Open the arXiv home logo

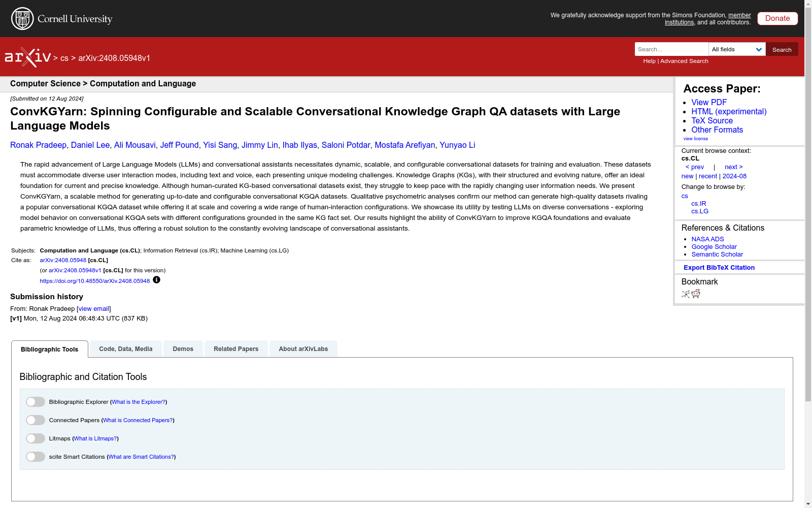28,57
